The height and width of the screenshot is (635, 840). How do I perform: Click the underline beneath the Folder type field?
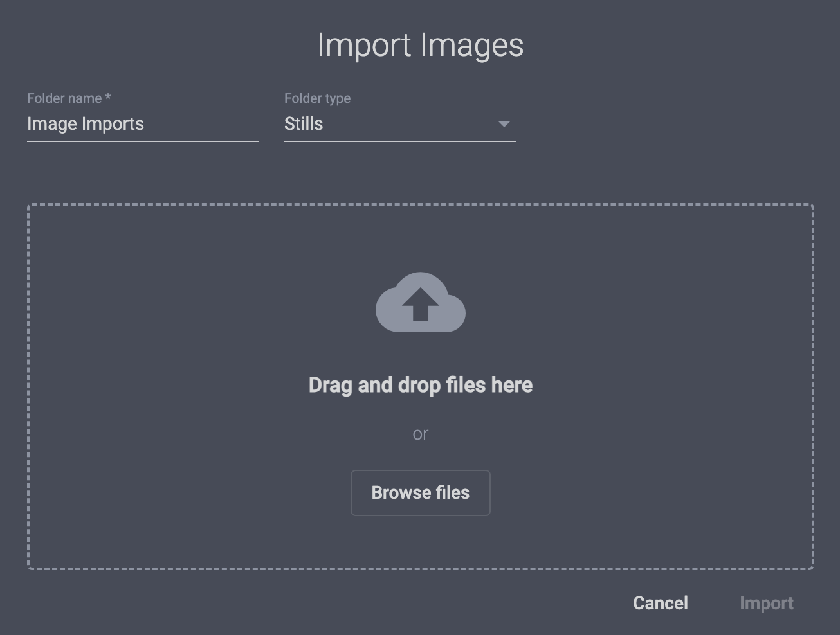coord(399,141)
